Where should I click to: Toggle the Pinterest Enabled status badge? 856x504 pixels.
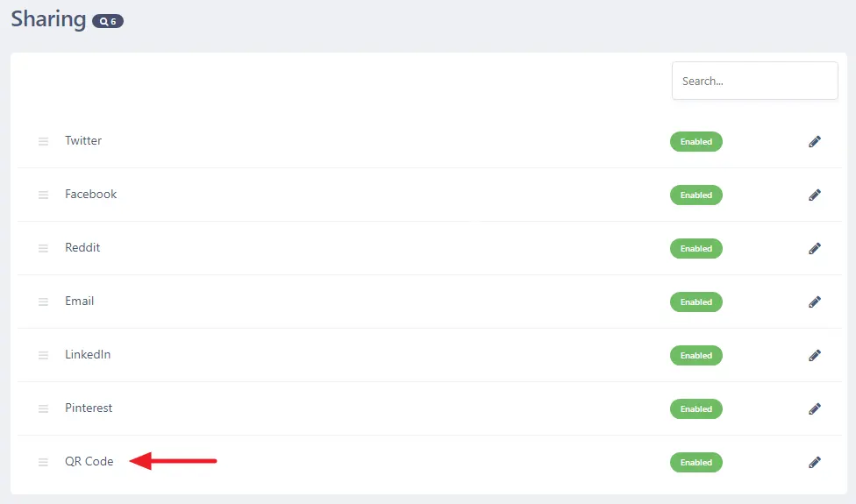tap(695, 409)
